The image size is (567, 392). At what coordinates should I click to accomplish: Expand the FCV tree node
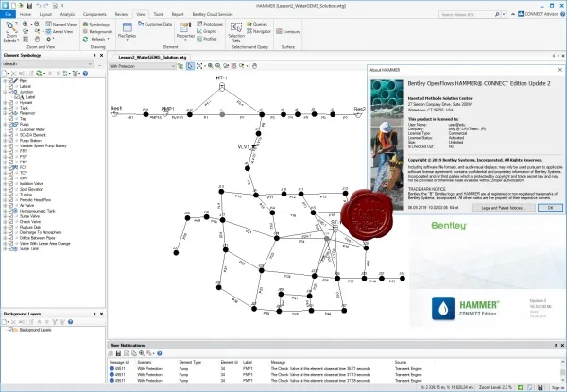[5, 167]
